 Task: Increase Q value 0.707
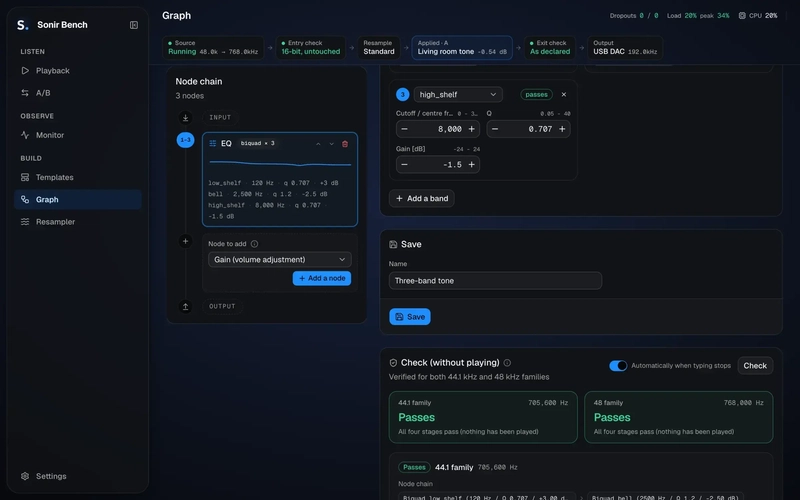coord(562,129)
